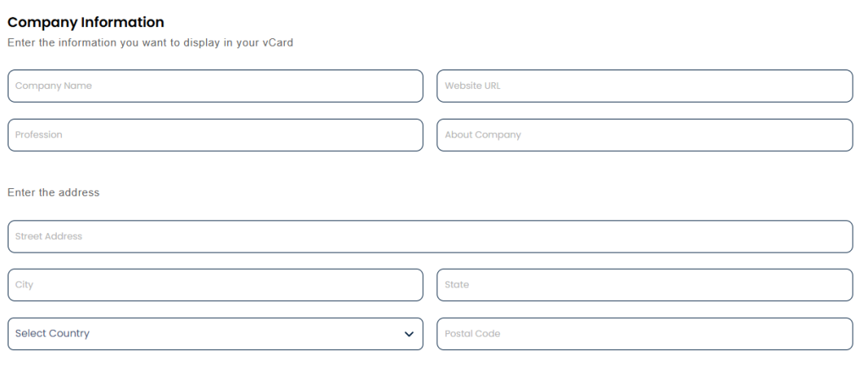Viewport: 868px width, 373px height.
Task: Click the 'Profession' placeholder text
Action: [39, 135]
